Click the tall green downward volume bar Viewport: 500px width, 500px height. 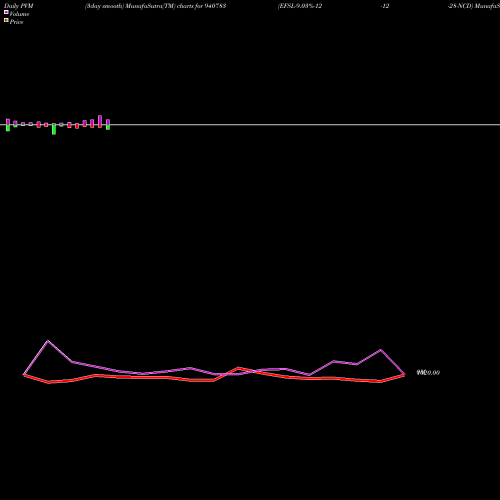[54, 129]
